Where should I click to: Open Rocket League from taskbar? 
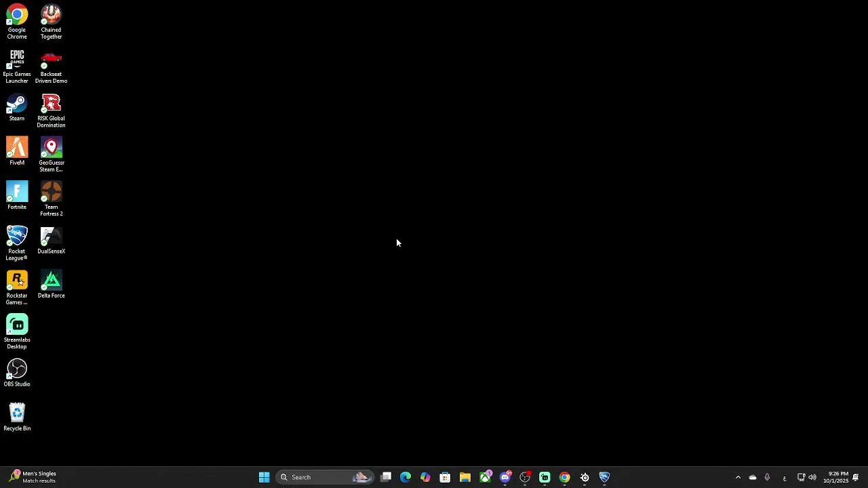click(604, 477)
